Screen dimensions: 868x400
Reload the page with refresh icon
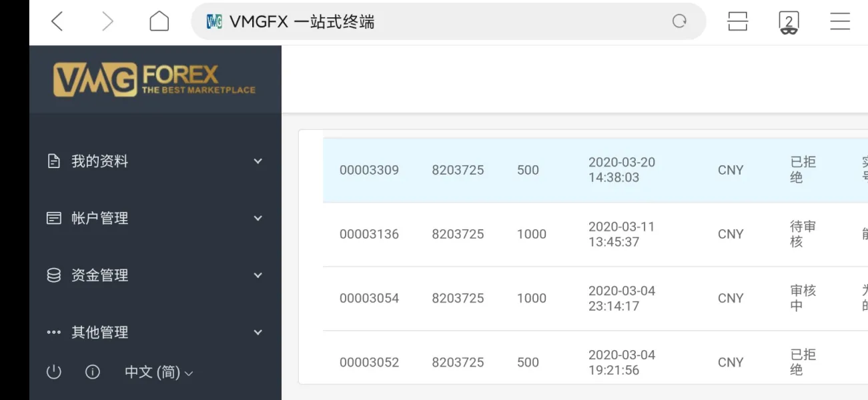coord(679,22)
